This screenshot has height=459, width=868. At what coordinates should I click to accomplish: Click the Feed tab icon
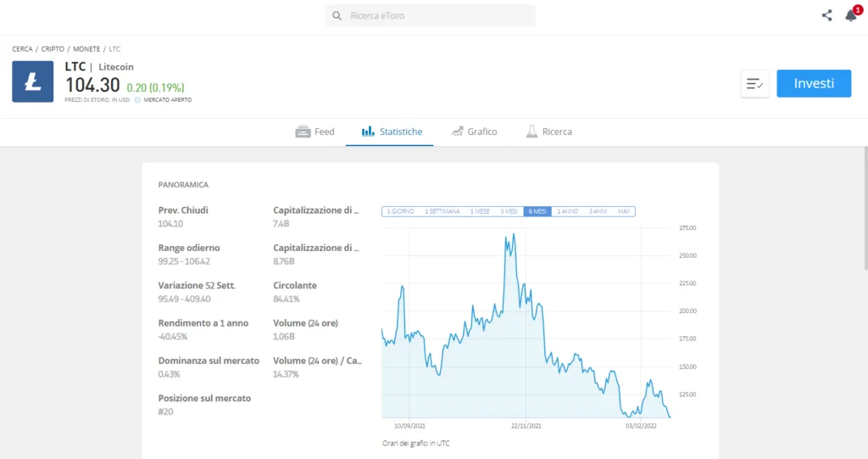point(303,132)
